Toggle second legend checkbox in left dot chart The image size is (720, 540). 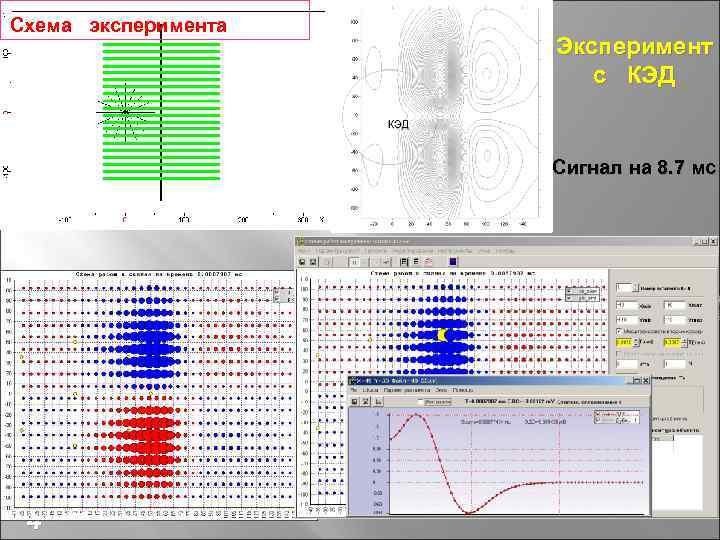(x=276, y=299)
